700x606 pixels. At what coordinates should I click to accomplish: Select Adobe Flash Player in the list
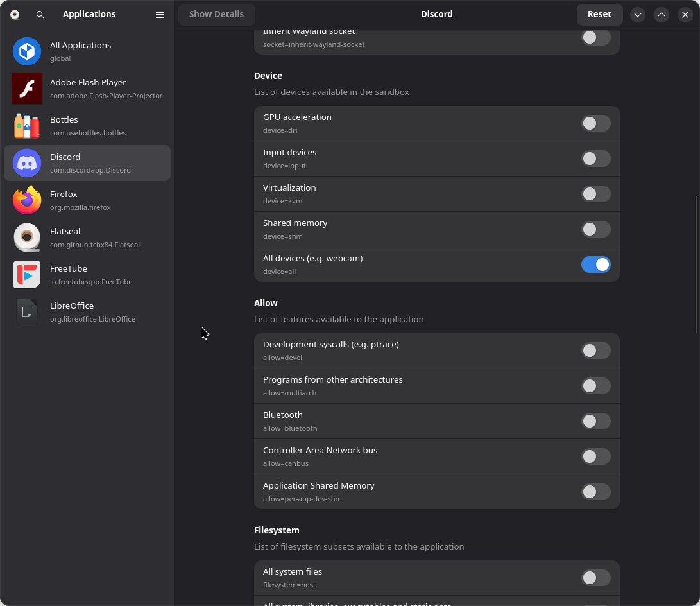87,89
